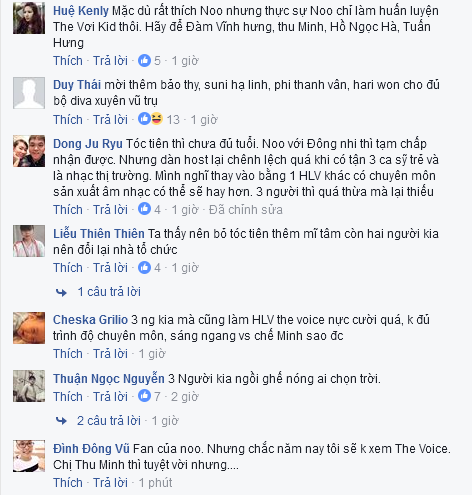Click Huệ Kenly's profile picture
472x495 pixels.
29,18
